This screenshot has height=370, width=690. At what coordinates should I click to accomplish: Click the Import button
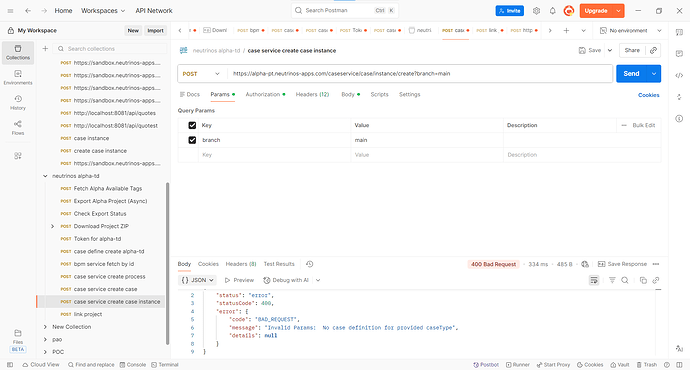click(155, 30)
